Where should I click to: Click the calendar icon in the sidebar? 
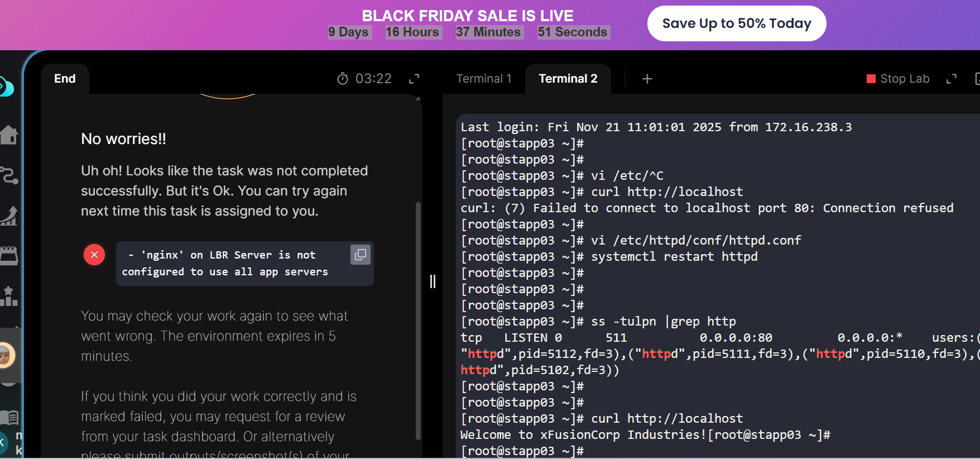pos(9,256)
